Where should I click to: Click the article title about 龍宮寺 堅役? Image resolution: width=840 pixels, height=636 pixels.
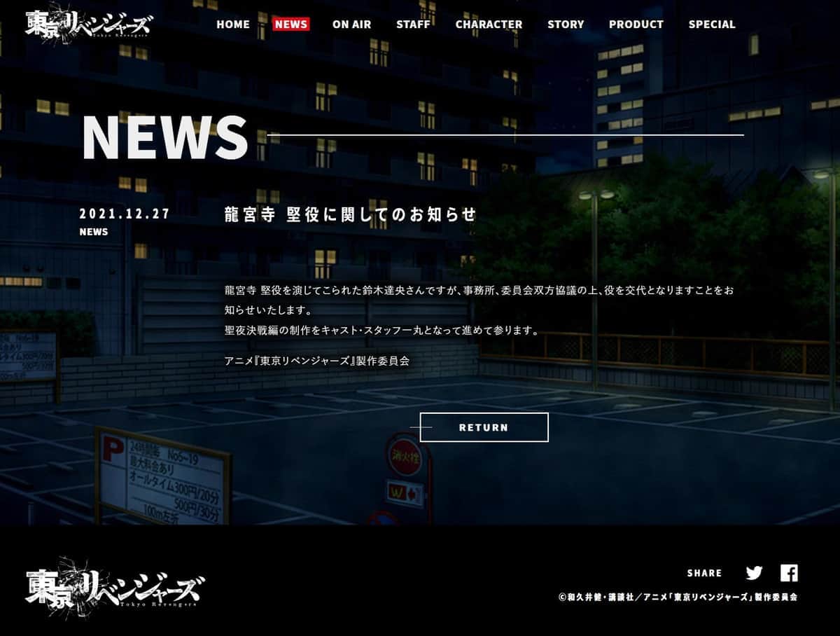[x=350, y=214]
